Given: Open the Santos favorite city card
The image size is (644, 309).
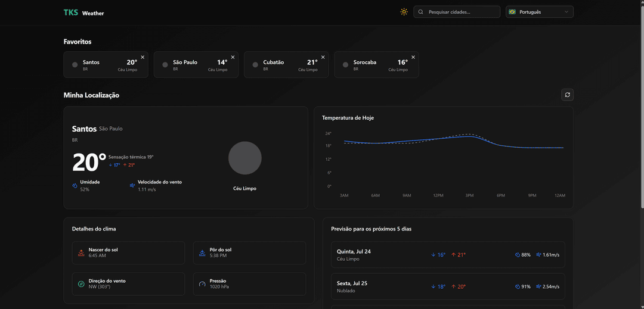Looking at the screenshot, I should (104, 65).
